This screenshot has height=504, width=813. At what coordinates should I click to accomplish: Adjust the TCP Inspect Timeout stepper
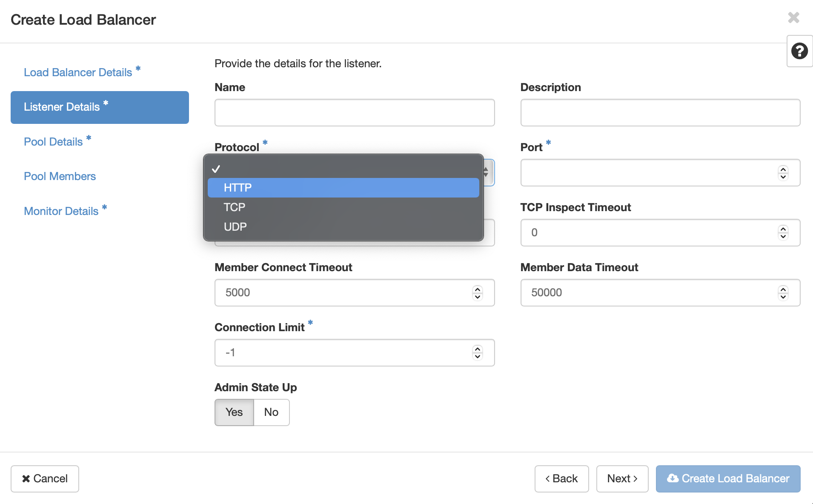783,233
